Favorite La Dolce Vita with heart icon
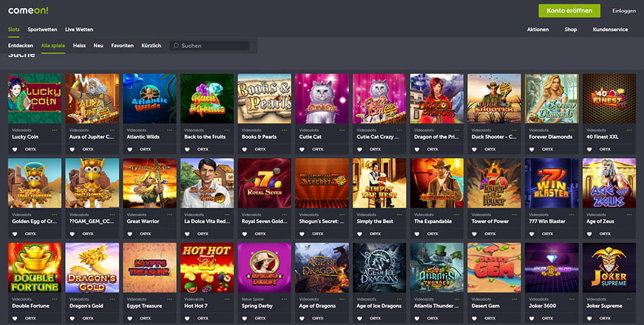The width and height of the screenshot is (644, 325). pyautogui.click(x=187, y=234)
